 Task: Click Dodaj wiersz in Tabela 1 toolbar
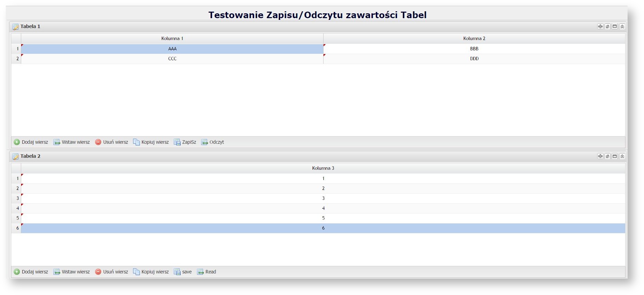point(31,142)
